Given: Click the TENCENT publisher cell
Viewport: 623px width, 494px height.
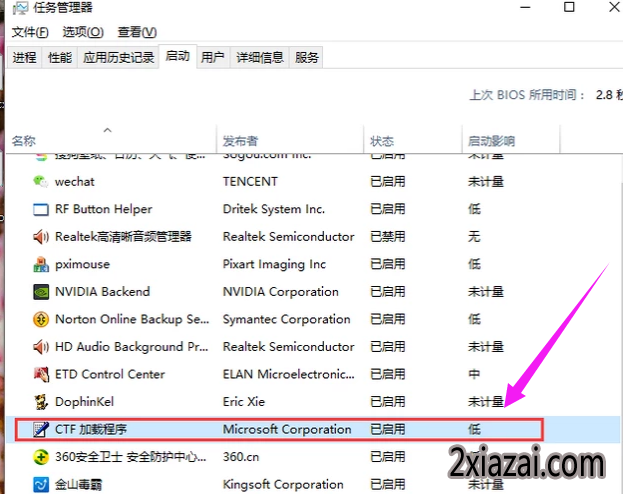Looking at the screenshot, I should click(x=250, y=182).
